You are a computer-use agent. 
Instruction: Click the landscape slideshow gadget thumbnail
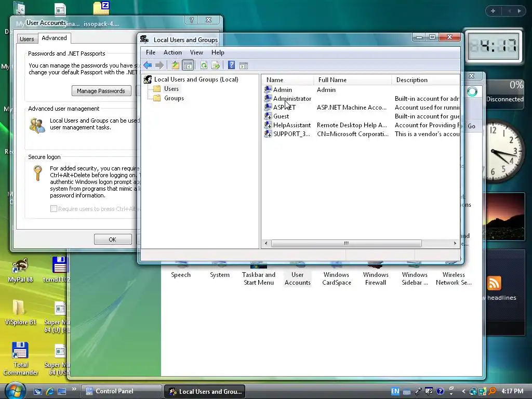tap(505, 217)
